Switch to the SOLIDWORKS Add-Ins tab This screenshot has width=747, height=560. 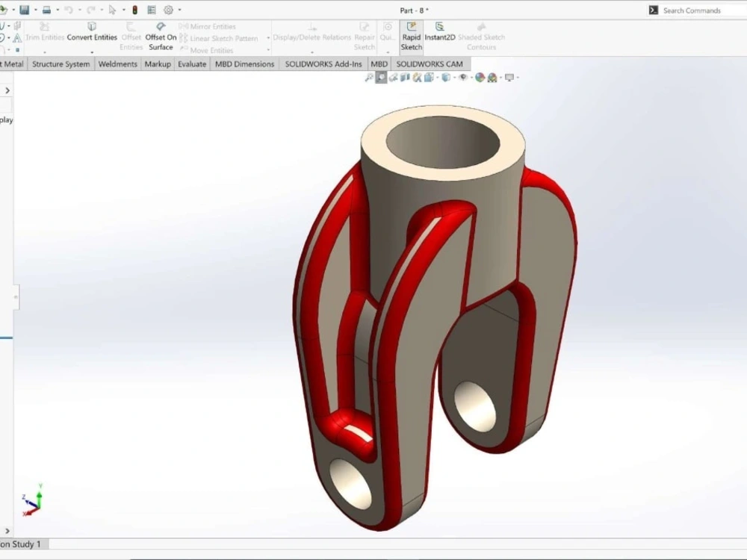coord(323,63)
